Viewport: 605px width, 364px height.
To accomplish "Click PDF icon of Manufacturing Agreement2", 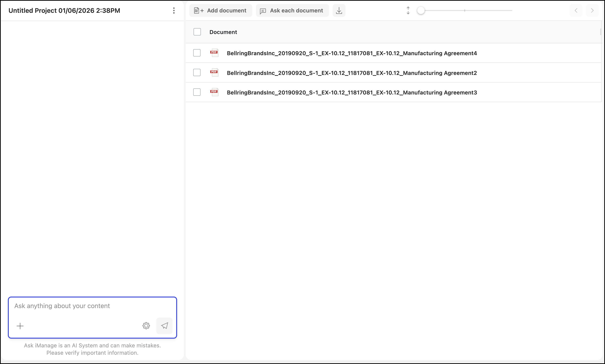I will tap(214, 72).
